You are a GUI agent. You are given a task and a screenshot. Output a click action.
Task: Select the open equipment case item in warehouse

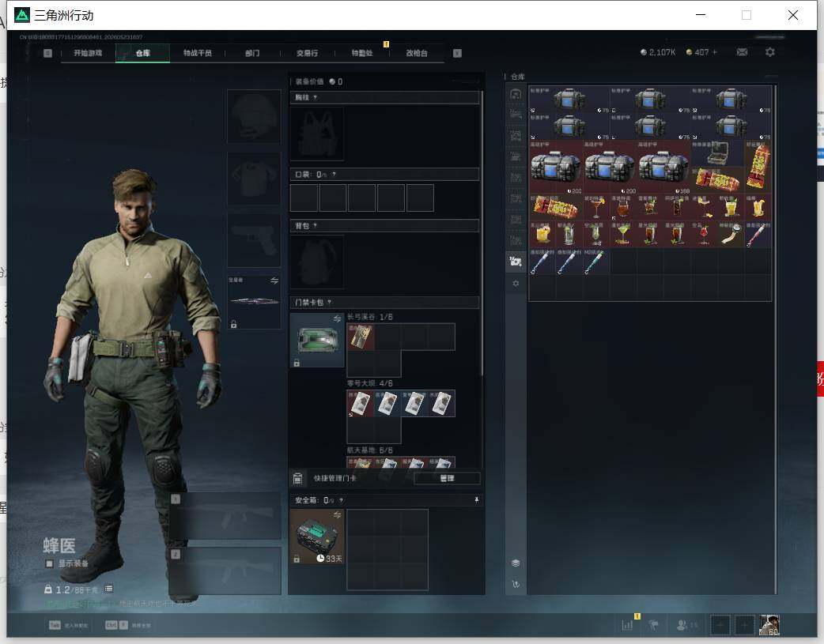click(717, 153)
